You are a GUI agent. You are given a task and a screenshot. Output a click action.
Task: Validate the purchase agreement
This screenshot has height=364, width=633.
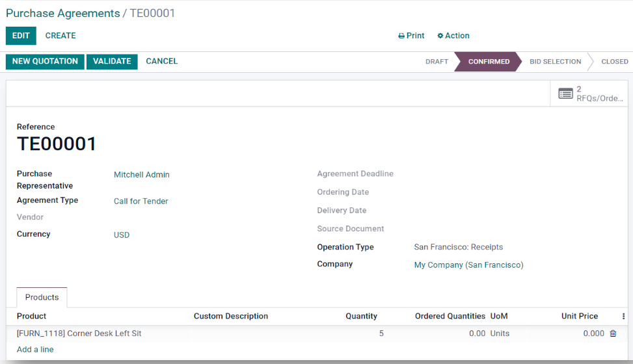tap(112, 61)
